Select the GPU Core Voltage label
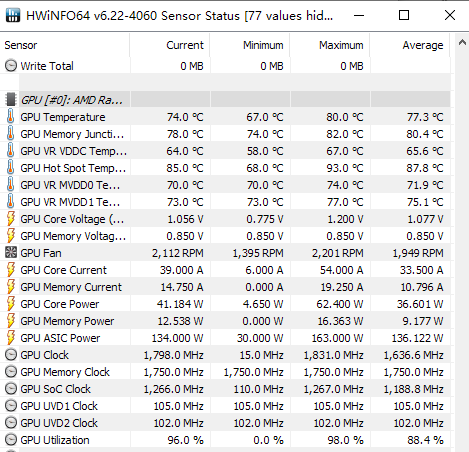Screen dimensions: 469x452 point(72,219)
